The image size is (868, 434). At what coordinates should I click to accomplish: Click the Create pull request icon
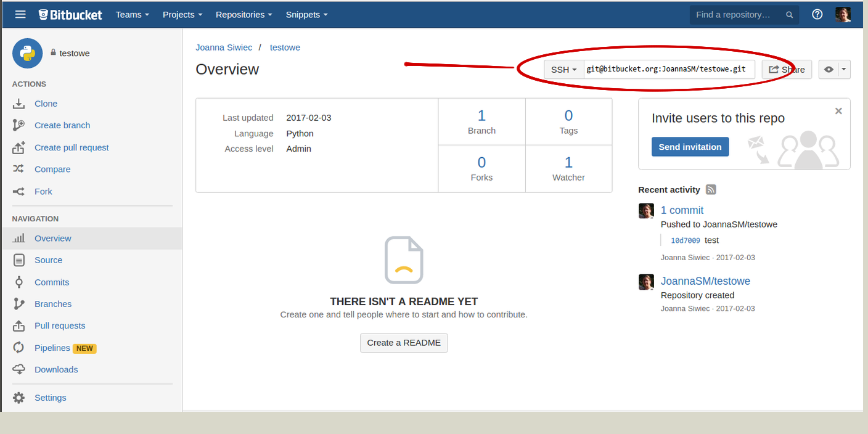19,147
